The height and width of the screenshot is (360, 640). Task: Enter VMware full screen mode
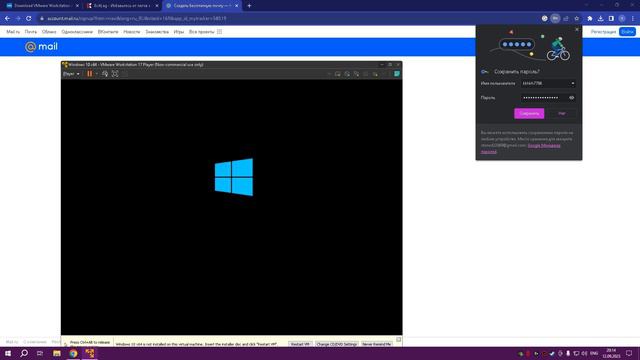pos(115,74)
